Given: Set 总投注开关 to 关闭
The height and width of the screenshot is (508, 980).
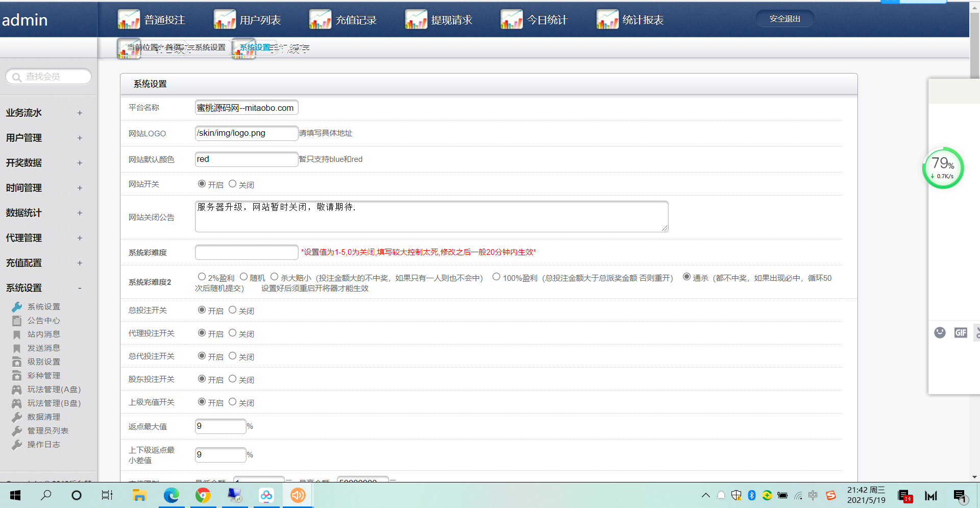Looking at the screenshot, I should (233, 310).
